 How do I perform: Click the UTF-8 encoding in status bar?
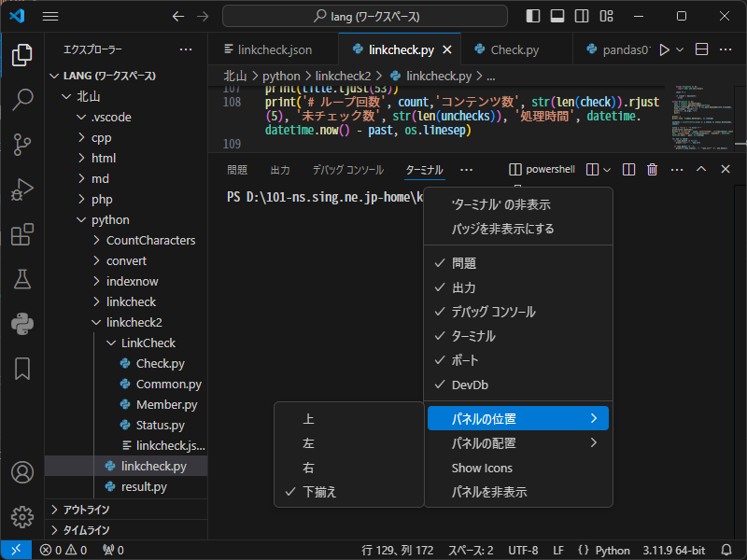tap(523, 550)
